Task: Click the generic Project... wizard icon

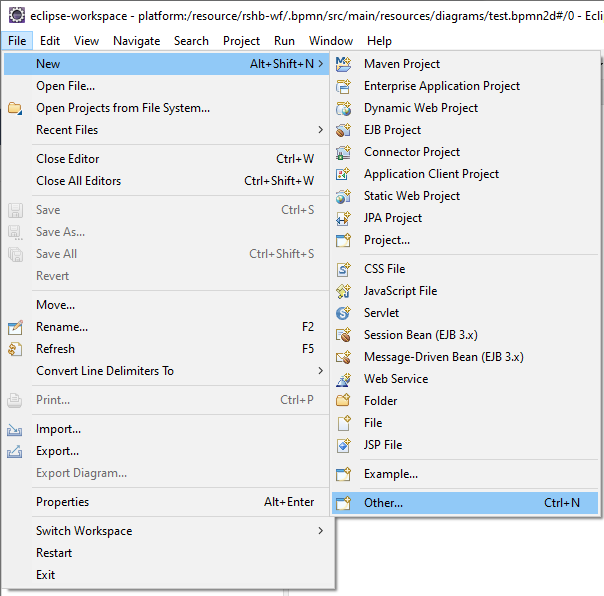Action: (x=343, y=240)
